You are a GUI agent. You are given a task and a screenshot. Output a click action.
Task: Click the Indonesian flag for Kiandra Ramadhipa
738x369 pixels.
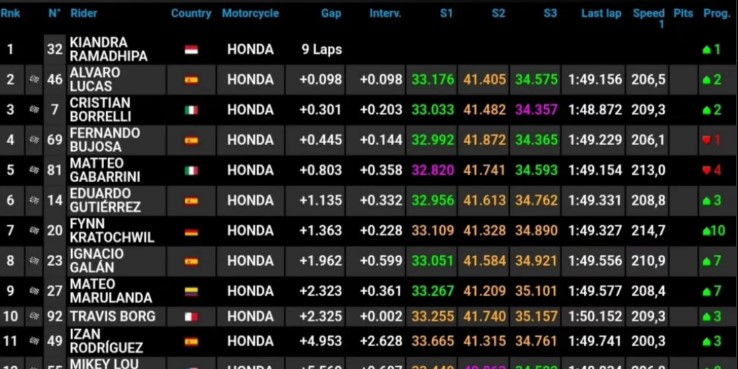191,50
